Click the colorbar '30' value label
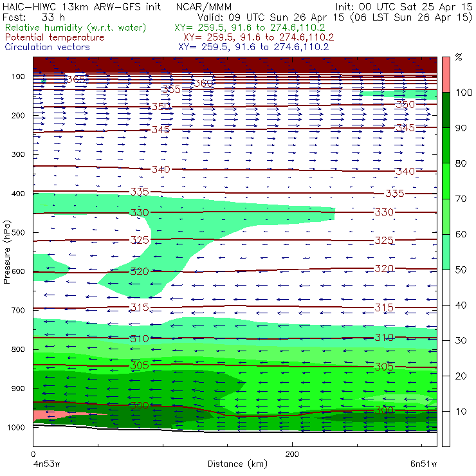Viewport: 476px width, 476px height. 461,341
